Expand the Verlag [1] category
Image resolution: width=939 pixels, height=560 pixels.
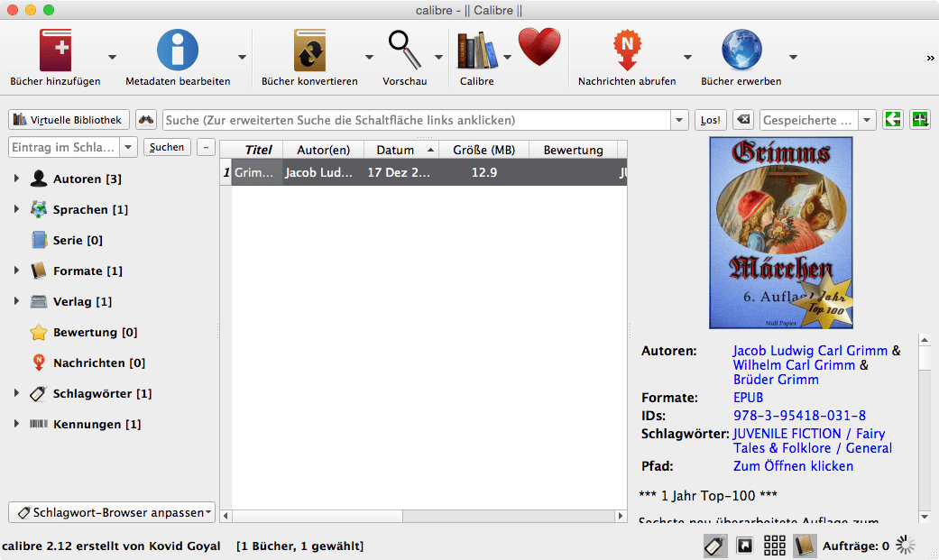pyautogui.click(x=17, y=301)
